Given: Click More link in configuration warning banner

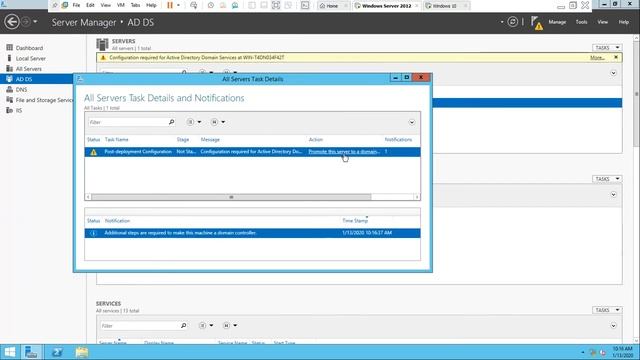Looking at the screenshot, I should [597, 58].
